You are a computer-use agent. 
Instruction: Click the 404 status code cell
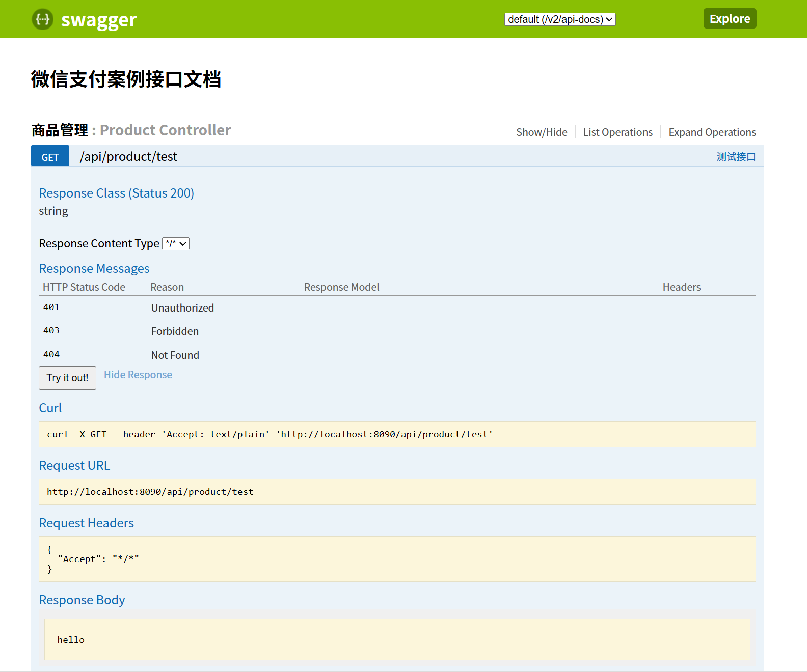click(51, 355)
